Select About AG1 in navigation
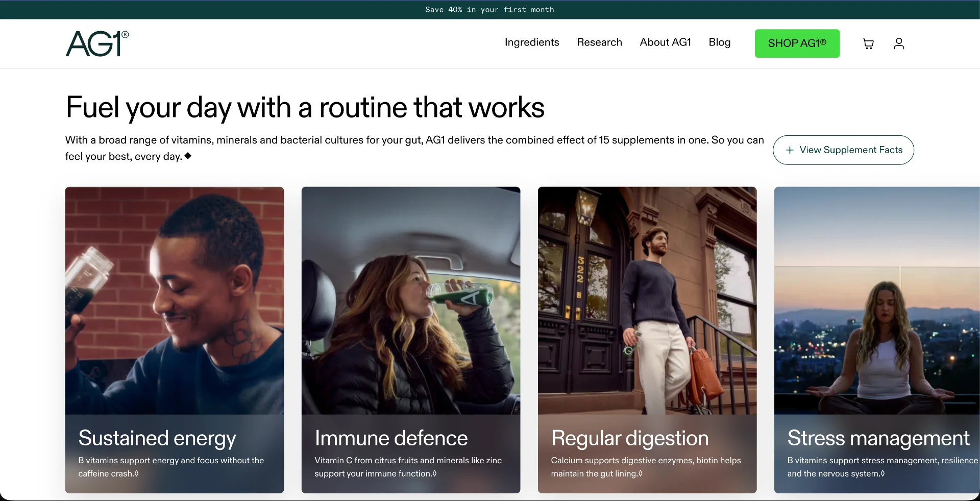The image size is (980, 501). pos(665,42)
